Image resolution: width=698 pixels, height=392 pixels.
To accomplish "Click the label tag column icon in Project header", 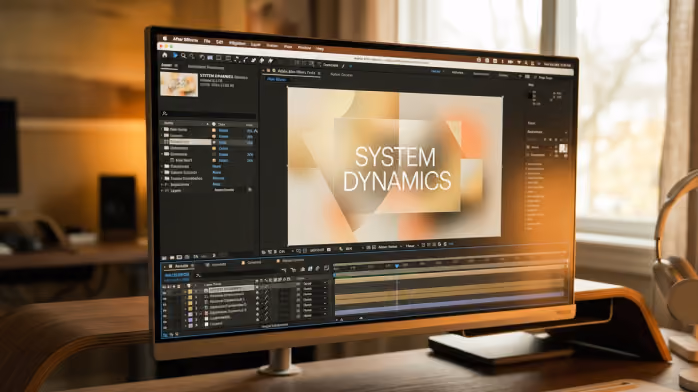I will coord(214,124).
